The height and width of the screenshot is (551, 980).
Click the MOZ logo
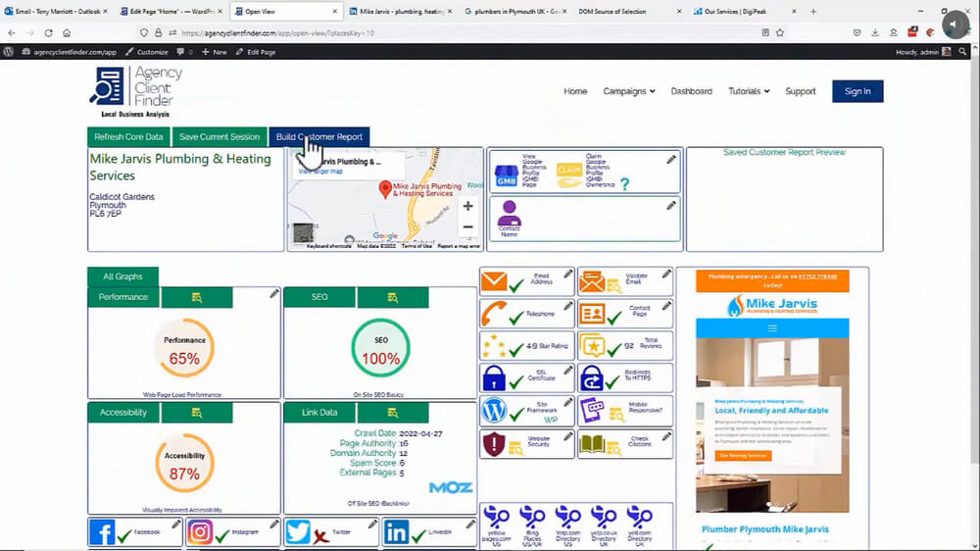[x=451, y=487]
